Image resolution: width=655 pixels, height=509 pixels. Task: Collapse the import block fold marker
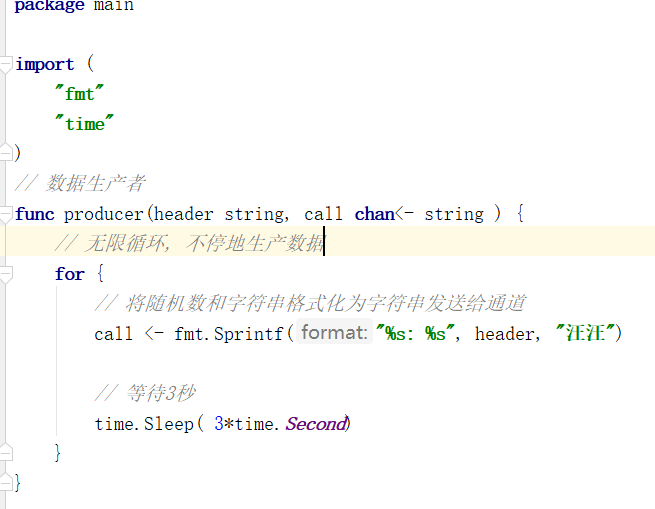(x=5, y=65)
